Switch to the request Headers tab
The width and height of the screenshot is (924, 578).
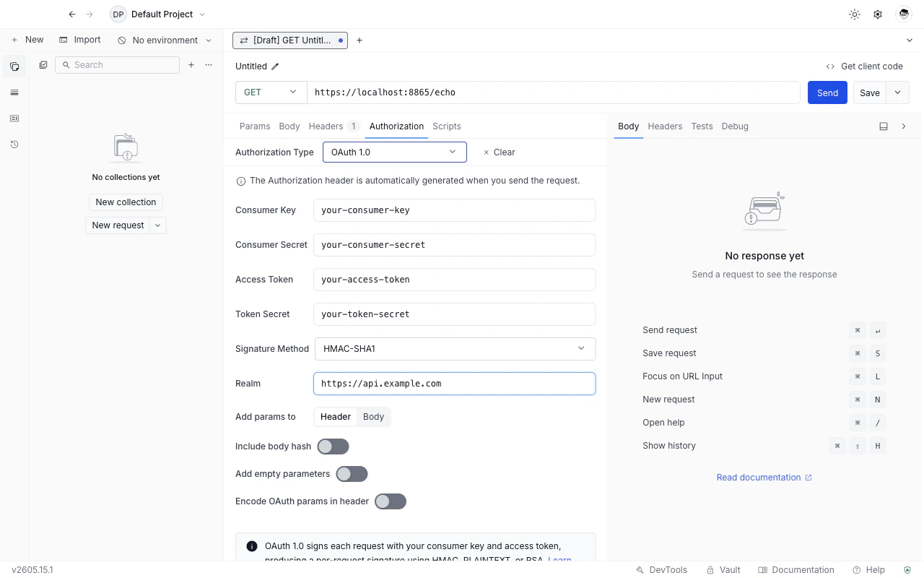point(334,126)
